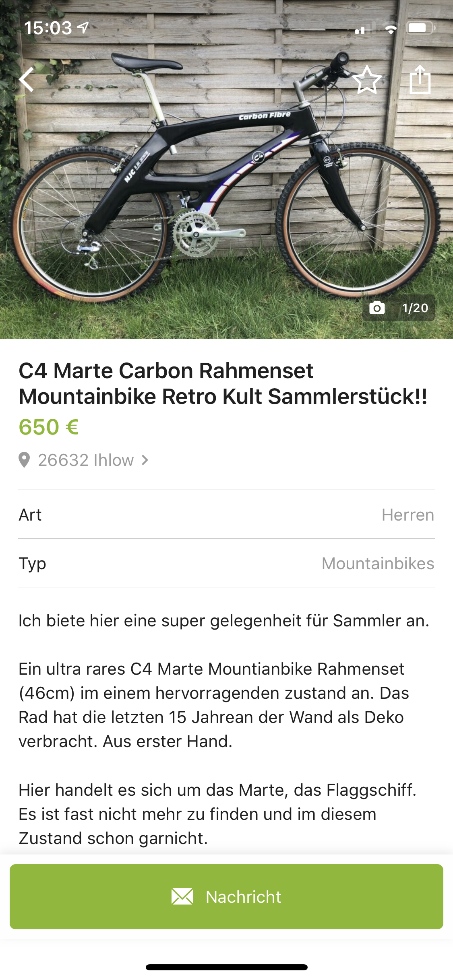This screenshot has height=980, width=453.
Task: Favorite this listing with the star icon
Action: coord(367,80)
